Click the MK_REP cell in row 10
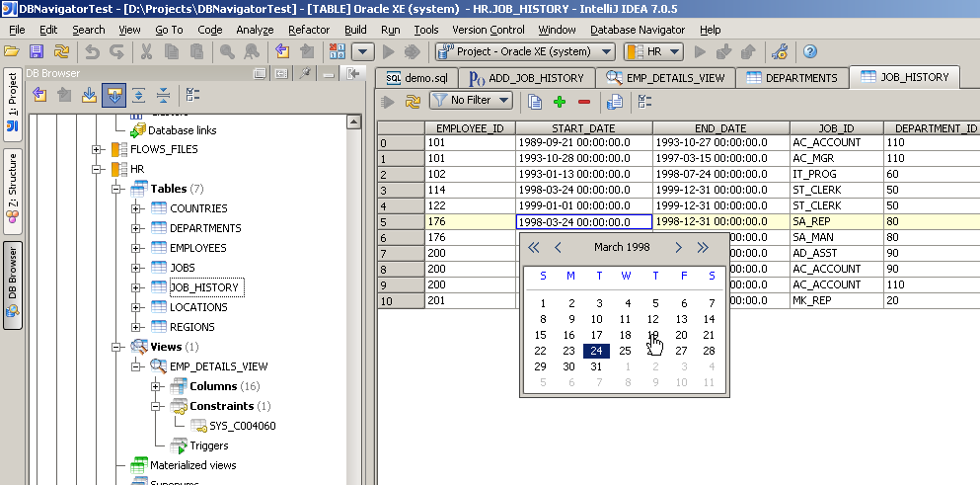This screenshot has height=485, width=980. tap(836, 300)
